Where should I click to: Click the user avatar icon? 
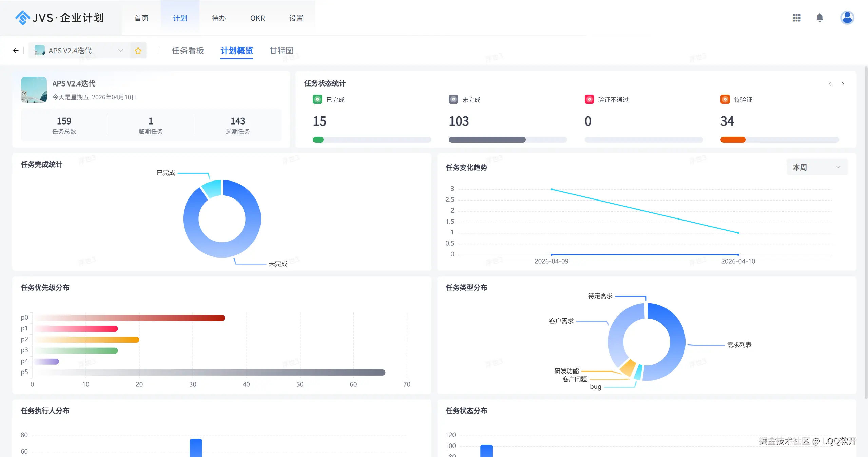pos(847,18)
